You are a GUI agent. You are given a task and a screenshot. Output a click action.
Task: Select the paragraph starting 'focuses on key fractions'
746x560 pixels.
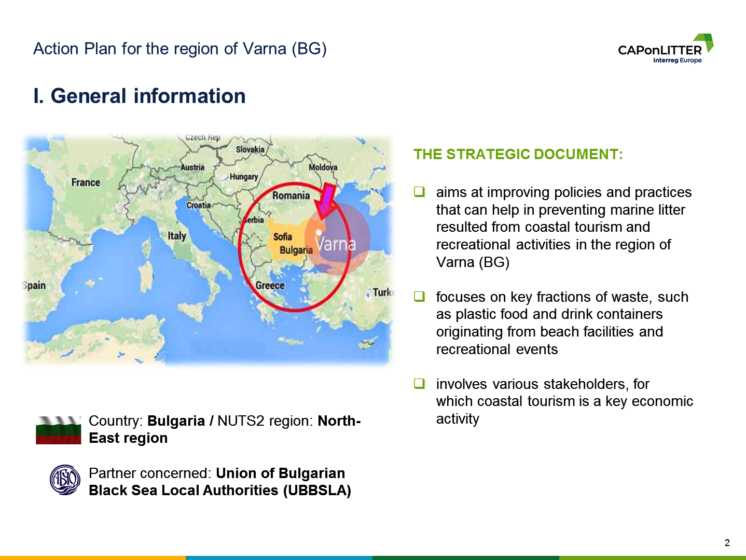point(562,323)
